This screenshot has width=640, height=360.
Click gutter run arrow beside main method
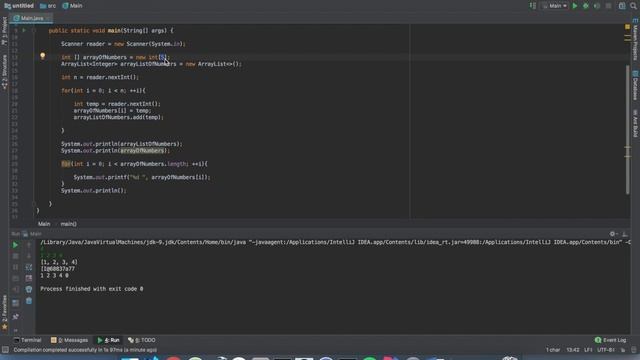pyautogui.click(x=24, y=30)
